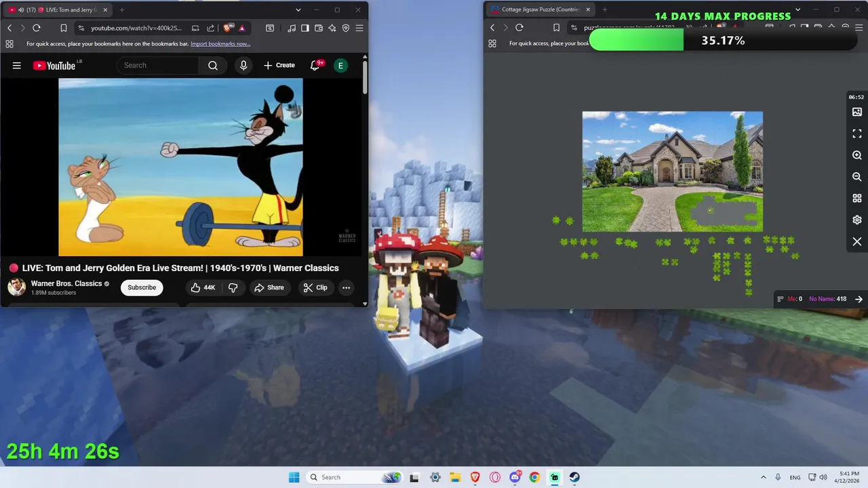This screenshot has height=488, width=868.
Task: Like the video showing 44K
Action: [x=203, y=287]
